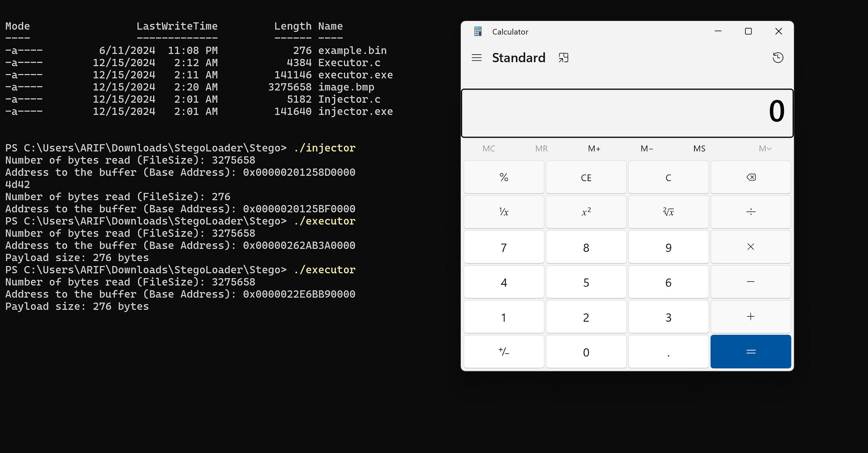Click the Standard mode heading
The image size is (868, 453).
tap(519, 58)
